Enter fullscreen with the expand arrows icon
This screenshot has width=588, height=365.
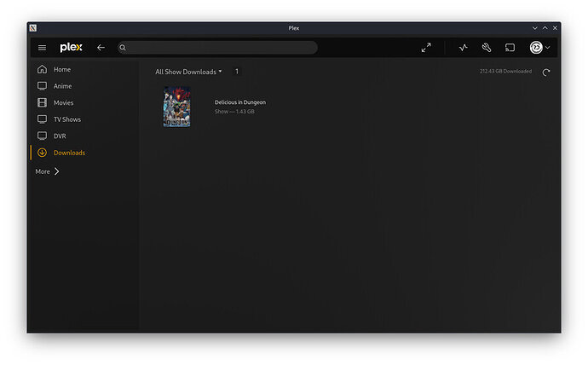coord(426,48)
